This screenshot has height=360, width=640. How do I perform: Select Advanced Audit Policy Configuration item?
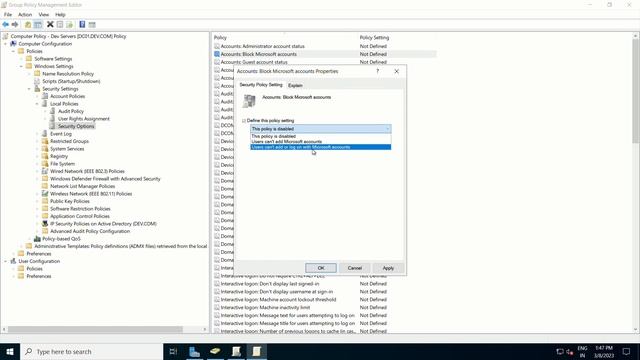point(90,231)
